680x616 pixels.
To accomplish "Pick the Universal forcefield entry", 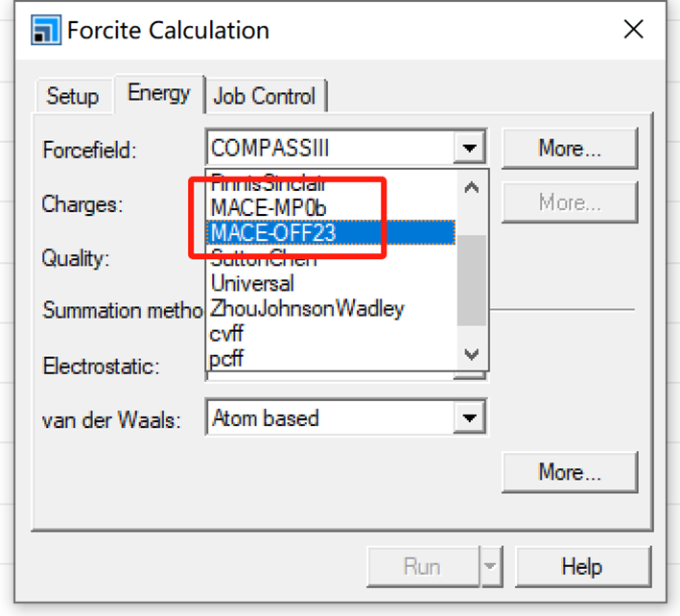I will [253, 284].
